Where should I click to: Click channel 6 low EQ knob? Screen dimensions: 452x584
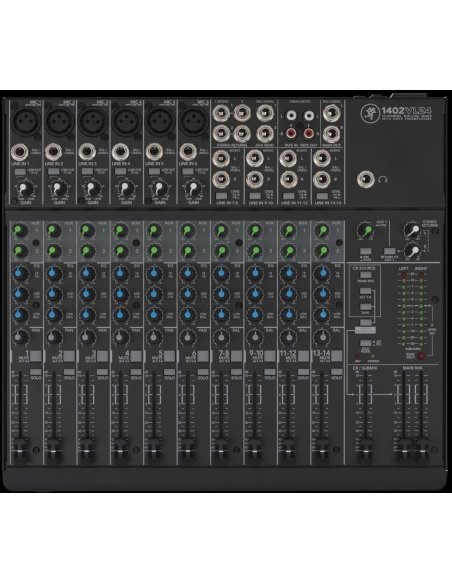(x=188, y=315)
